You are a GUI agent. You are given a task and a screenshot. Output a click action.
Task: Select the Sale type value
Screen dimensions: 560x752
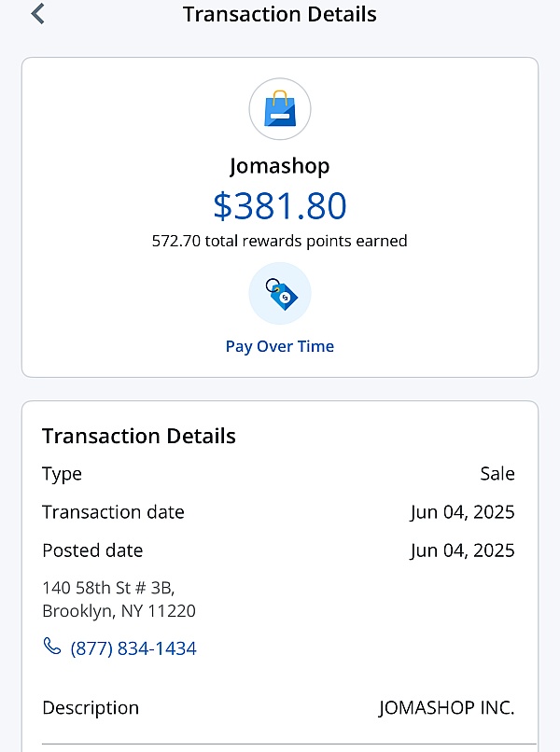click(x=497, y=474)
